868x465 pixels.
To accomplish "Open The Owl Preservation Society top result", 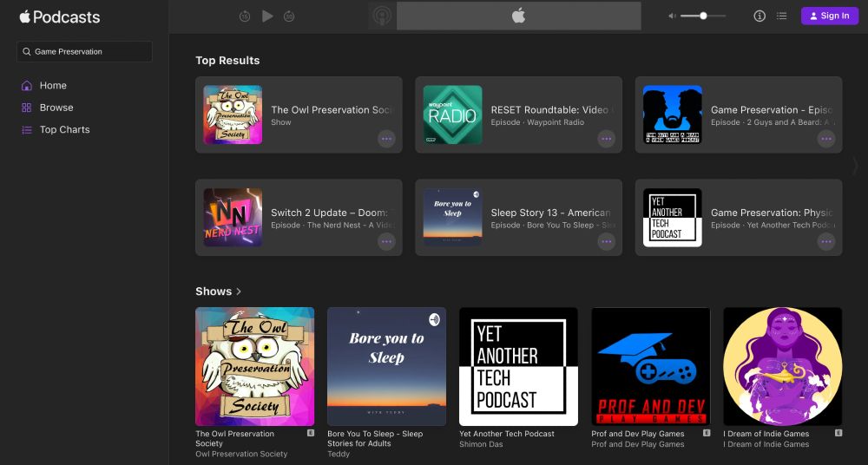I will (299, 115).
